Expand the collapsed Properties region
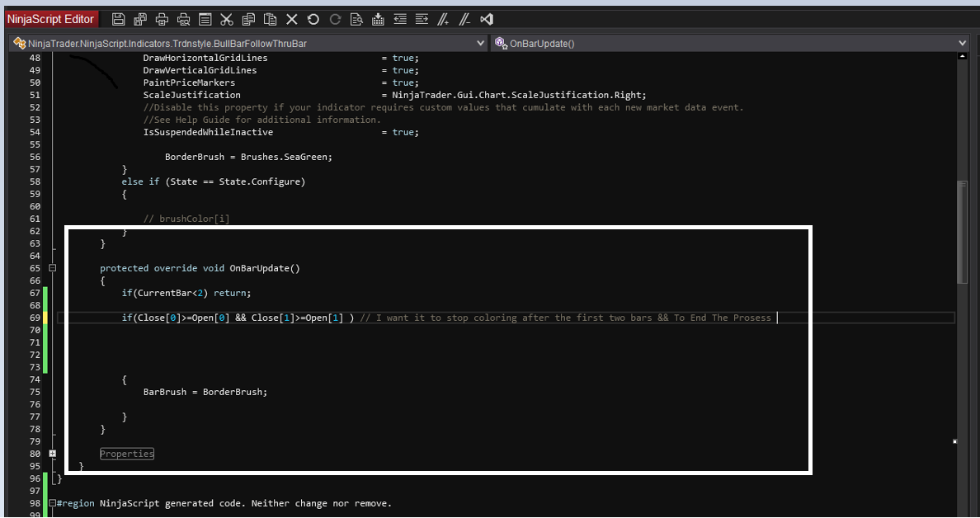The width and height of the screenshot is (980, 518). [x=53, y=454]
